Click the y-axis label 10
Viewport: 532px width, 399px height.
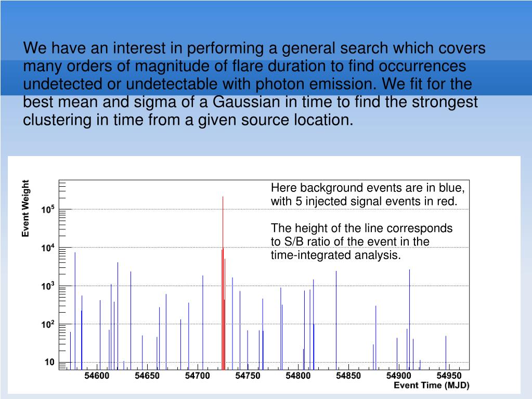click(x=49, y=363)
